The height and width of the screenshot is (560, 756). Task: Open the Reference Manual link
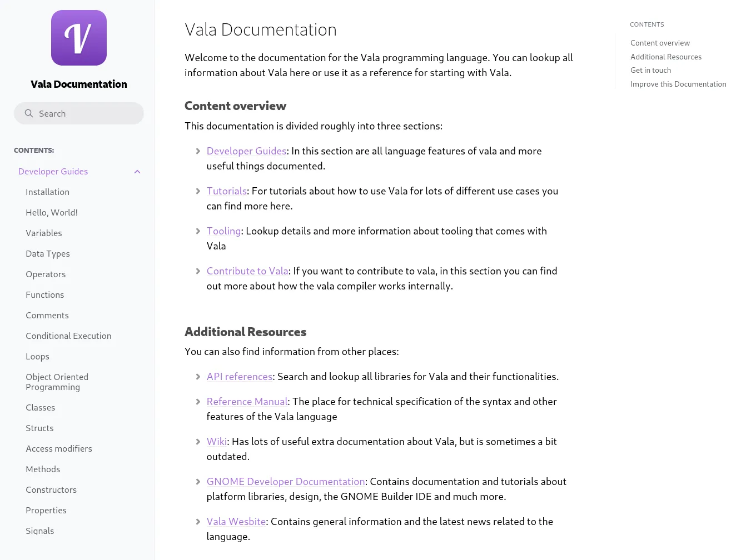tap(247, 402)
